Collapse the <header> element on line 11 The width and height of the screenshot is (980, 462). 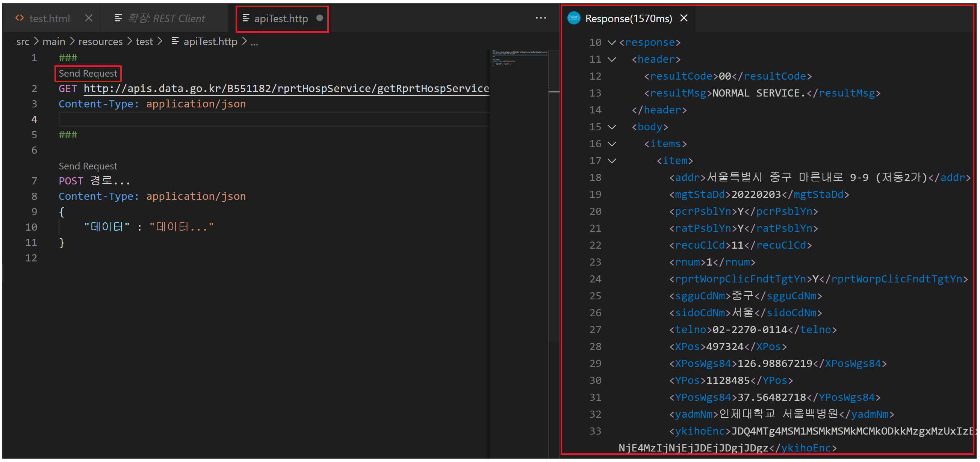tap(612, 59)
